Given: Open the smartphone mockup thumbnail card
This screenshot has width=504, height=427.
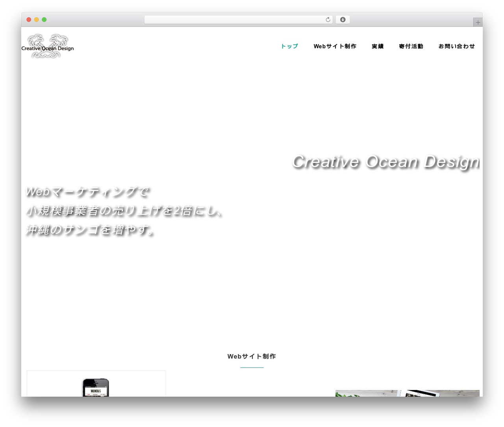Looking at the screenshot, I should tap(96, 384).
